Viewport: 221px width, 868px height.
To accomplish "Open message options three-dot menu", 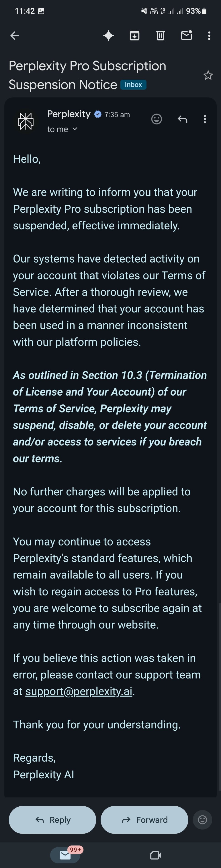I will pos(205,119).
